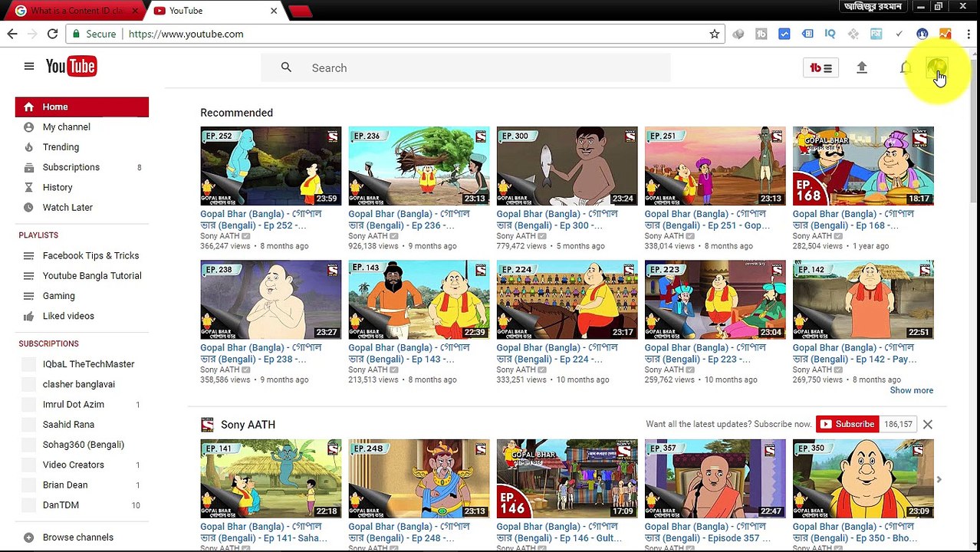This screenshot has height=552, width=980.
Task: Open Sony AATH Ep 350 thumbnail
Action: (863, 479)
